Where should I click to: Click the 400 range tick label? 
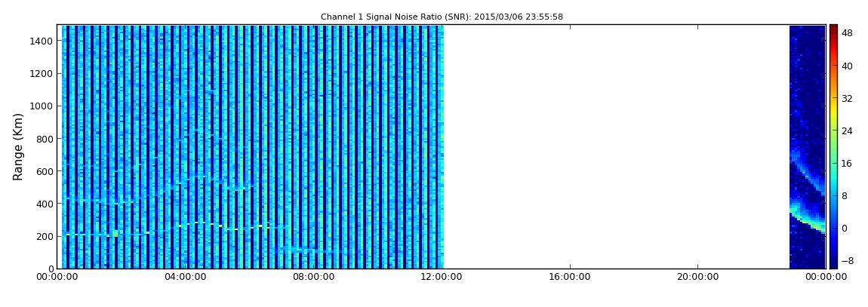[44, 204]
